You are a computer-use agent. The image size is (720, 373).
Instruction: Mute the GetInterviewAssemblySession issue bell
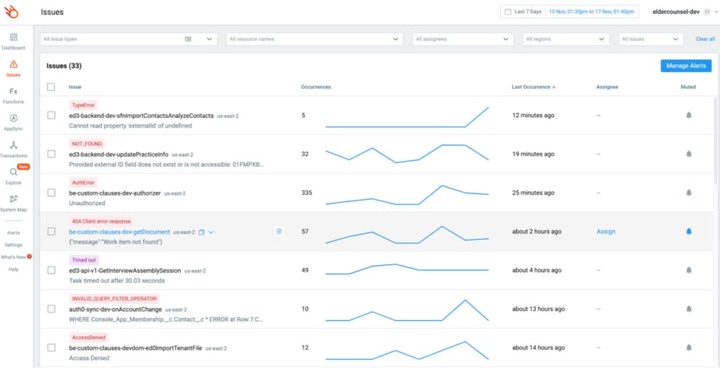tap(689, 270)
